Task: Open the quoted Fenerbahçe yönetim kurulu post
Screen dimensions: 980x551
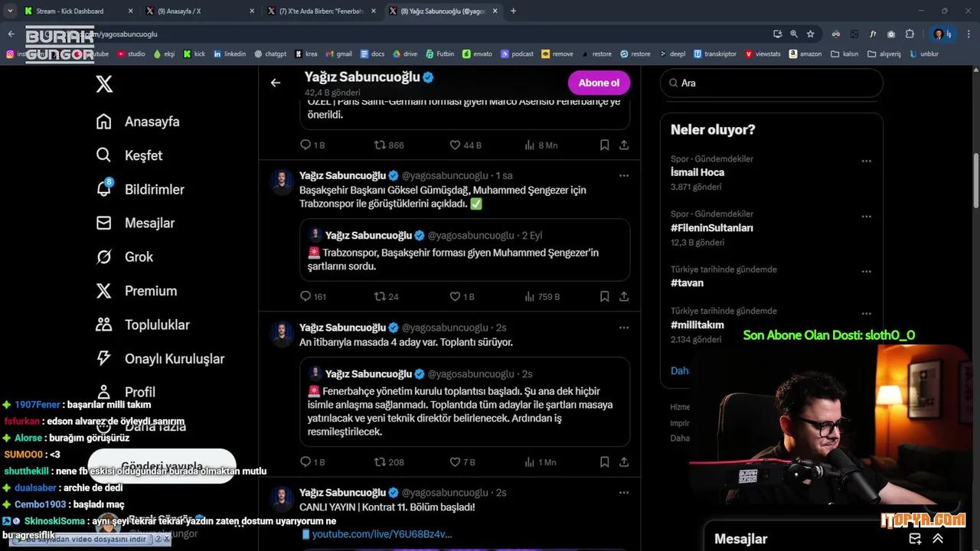Action: click(x=465, y=402)
